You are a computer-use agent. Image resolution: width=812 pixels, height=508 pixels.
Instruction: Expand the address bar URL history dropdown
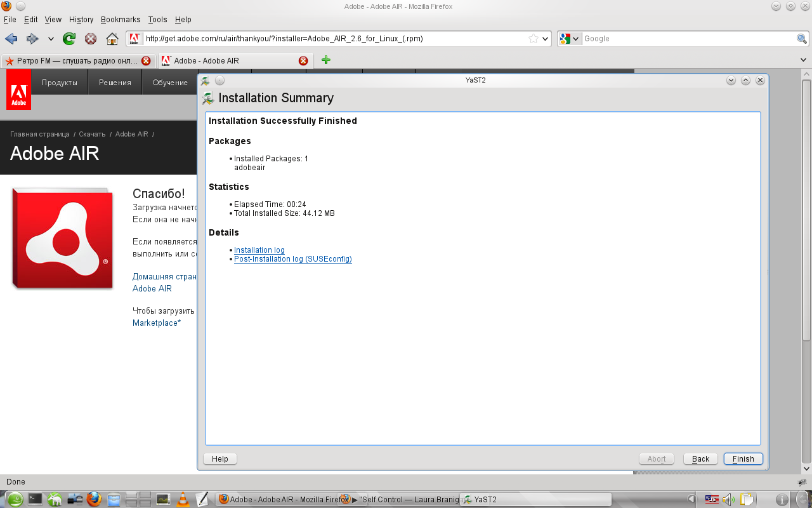tap(545, 39)
